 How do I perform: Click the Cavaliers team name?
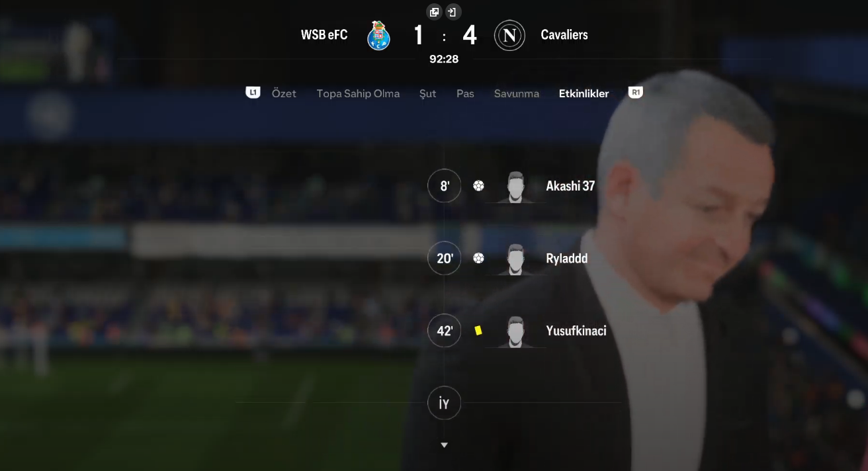[564, 35]
